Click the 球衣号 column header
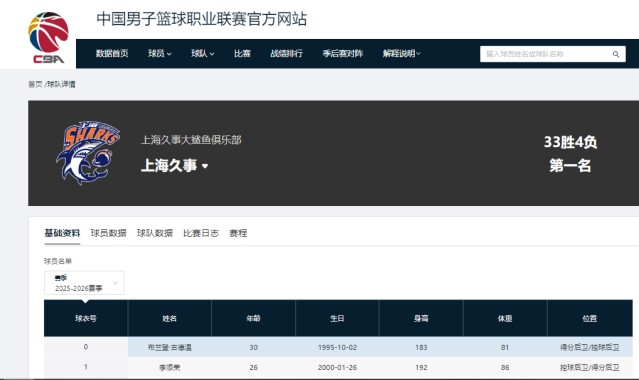Viewport: 639px width, 380px height. [86, 318]
